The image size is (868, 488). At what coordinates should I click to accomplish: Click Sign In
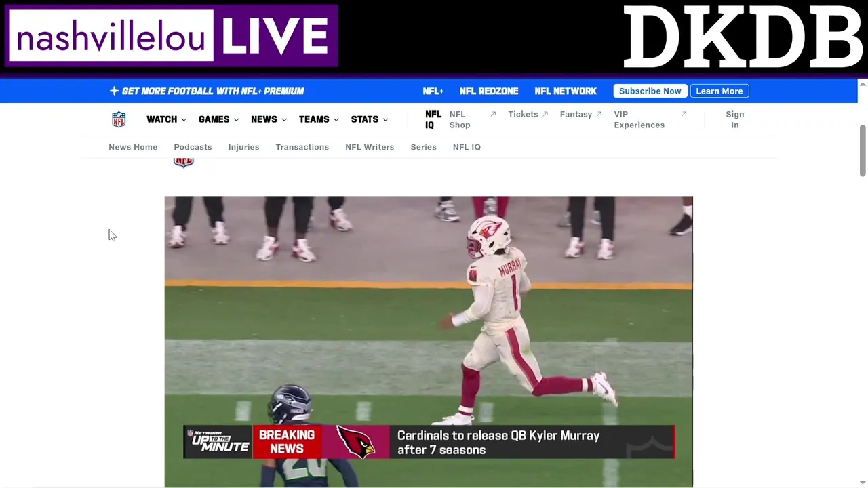pos(734,119)
